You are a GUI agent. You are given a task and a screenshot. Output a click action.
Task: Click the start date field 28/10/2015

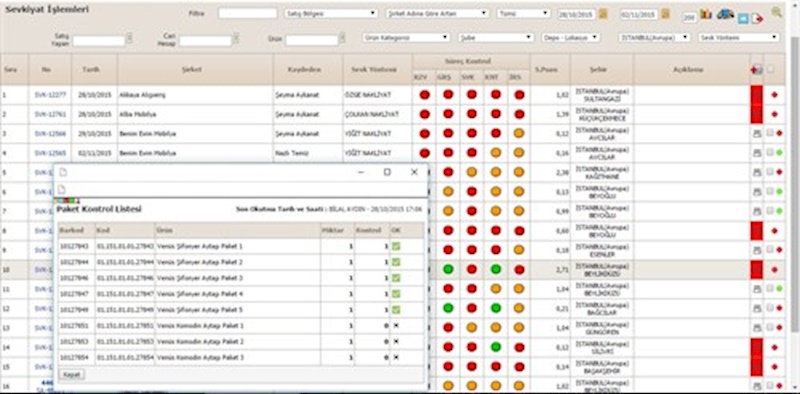coord(577,15)
